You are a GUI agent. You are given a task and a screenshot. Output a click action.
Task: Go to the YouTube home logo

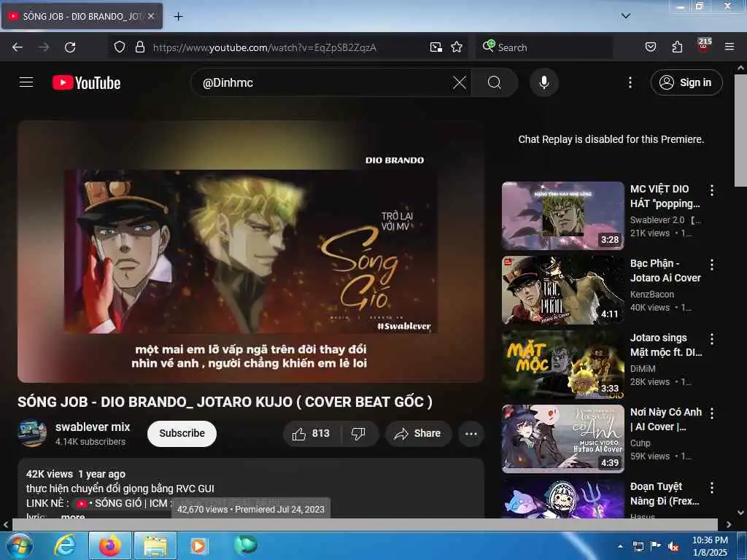[86, 83]
